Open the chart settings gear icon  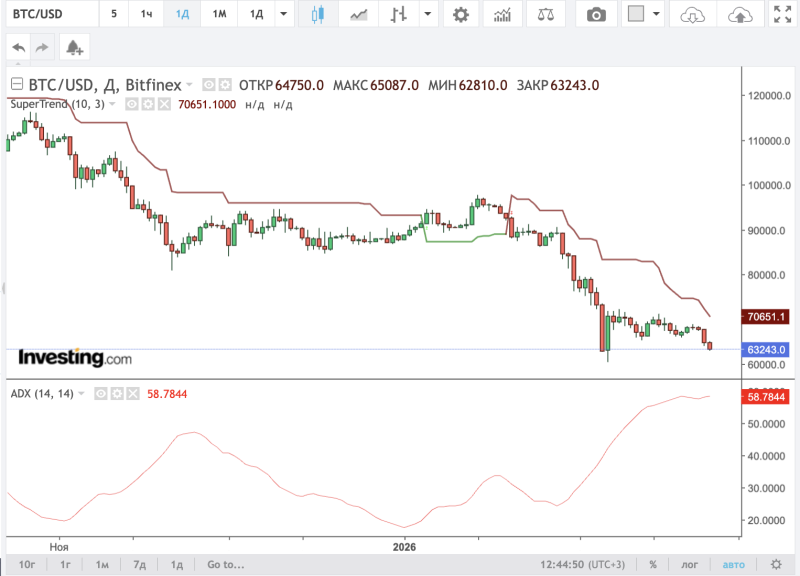[x=460, y=14]
